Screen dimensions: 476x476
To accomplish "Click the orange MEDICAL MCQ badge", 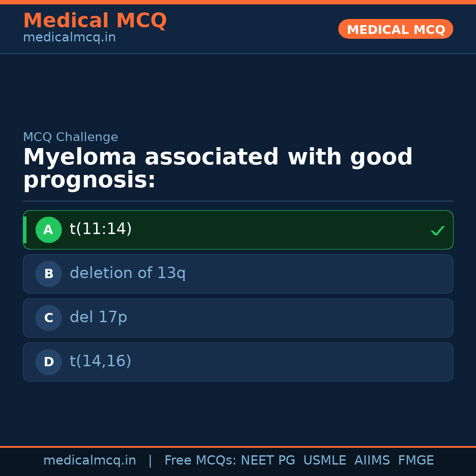I will click(395, 29).
